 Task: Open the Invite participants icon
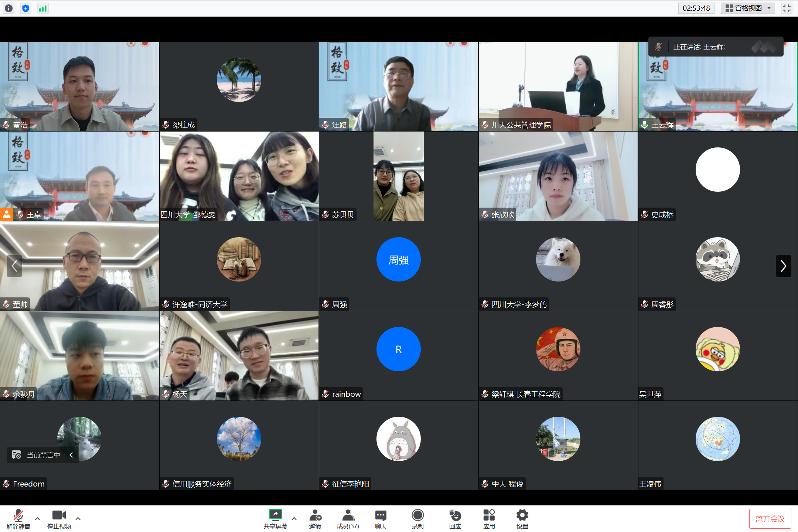pos(315,519)
